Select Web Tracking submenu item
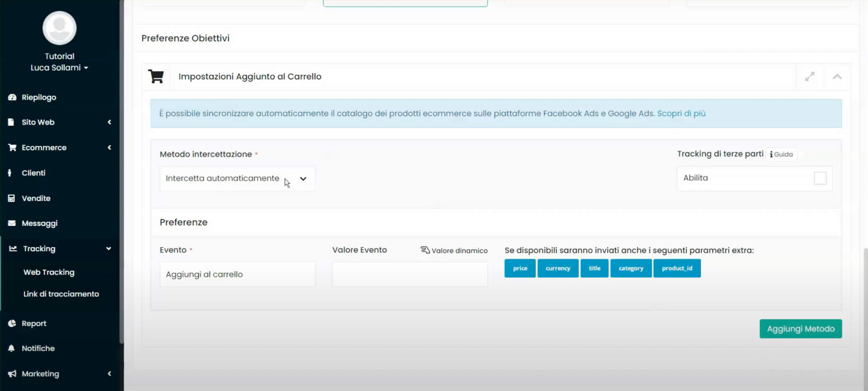Viewport: 868px width, 391px height. pyautogui.click(x=49, y=272)
